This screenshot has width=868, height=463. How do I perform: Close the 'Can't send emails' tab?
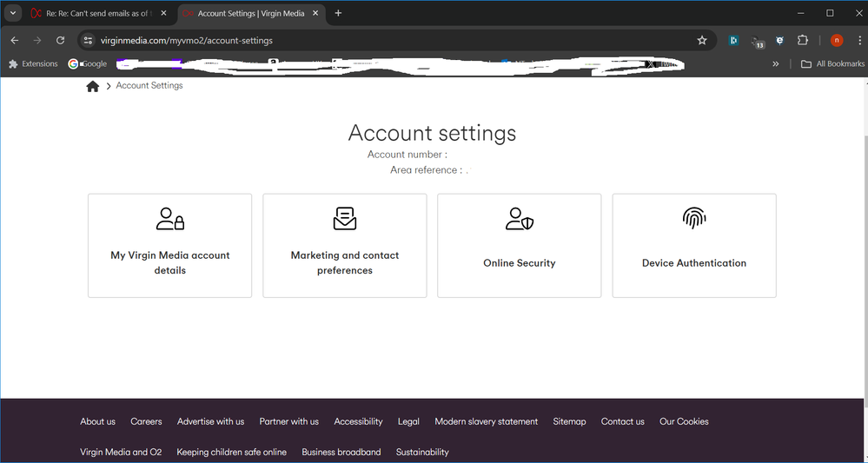163,13
